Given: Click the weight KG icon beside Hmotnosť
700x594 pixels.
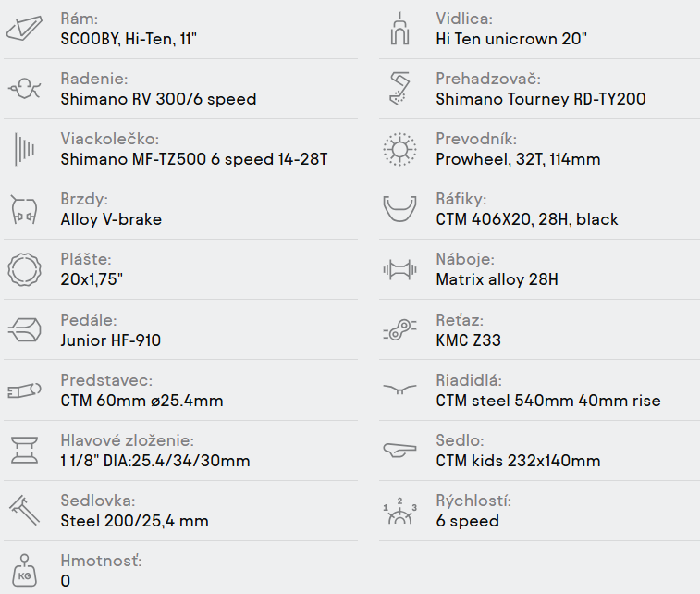Looking at the screenshot, I should [25, 571].
